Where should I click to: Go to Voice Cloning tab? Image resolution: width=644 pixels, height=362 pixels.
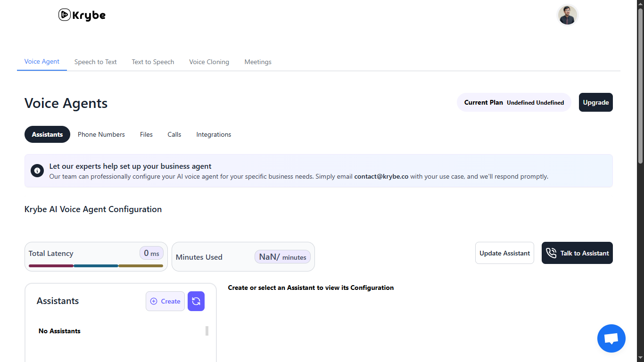pos(209,62)
